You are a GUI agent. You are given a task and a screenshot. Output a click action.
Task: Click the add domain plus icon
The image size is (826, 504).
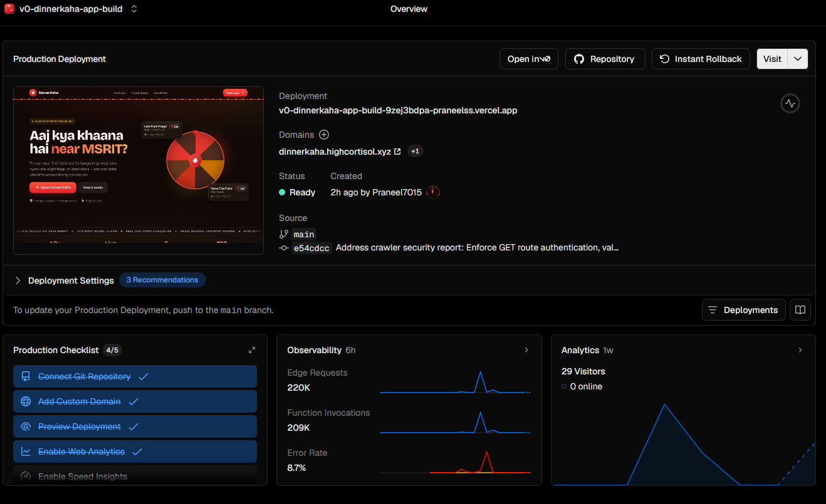(x=324, y=135)
